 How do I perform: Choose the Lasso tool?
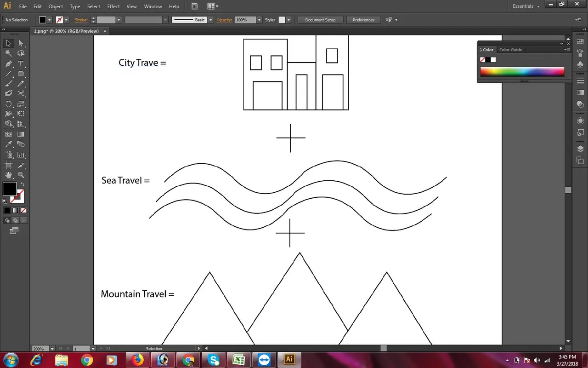[21, 53]
